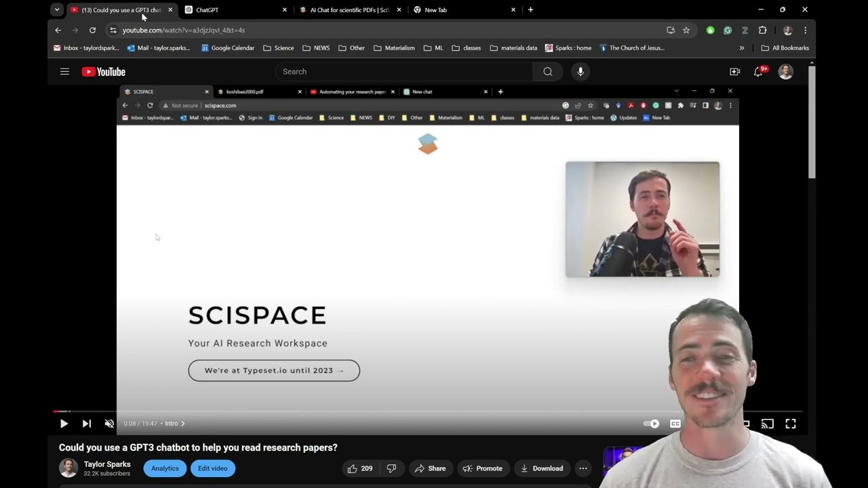Click the page vertical scrollbar
This screenshot has width=868, height=488.
pos(812,122)
